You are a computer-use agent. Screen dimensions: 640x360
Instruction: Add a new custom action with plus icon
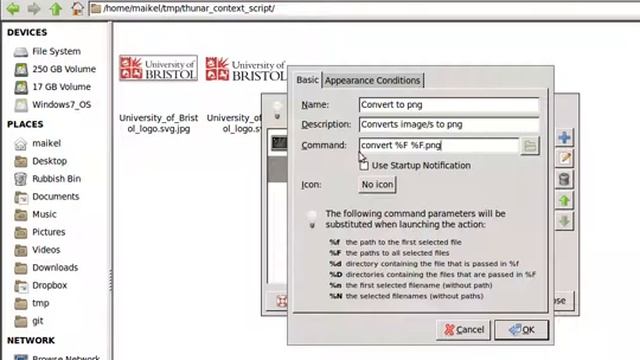pos(564,138)
